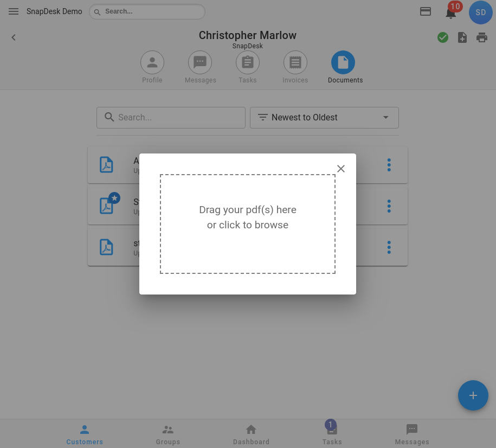Screen dimensions: 496x448
Task: Click the top bar search field
Action: pyautogui.click(x=147, y=12)
